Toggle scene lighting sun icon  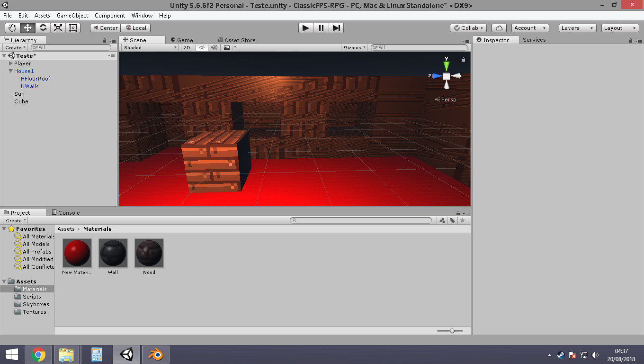coord(202,47)
